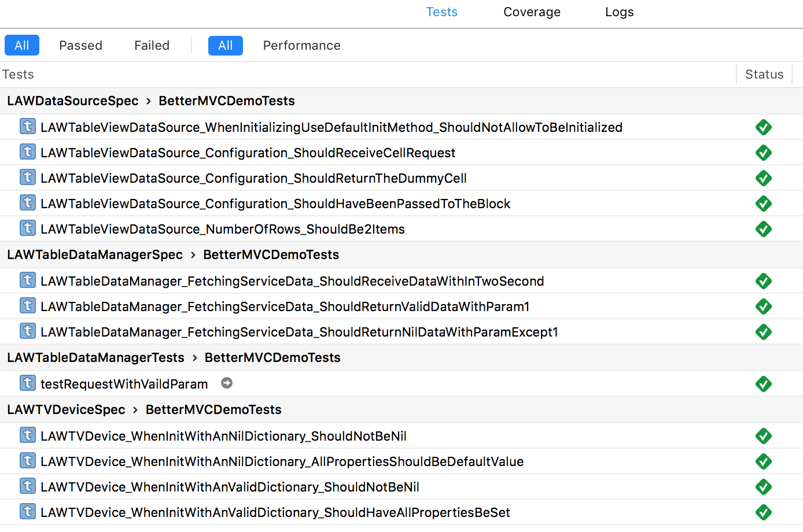Show only Failed tests
The height and width of the screenshot is (532, 803).
click(152, 45)
